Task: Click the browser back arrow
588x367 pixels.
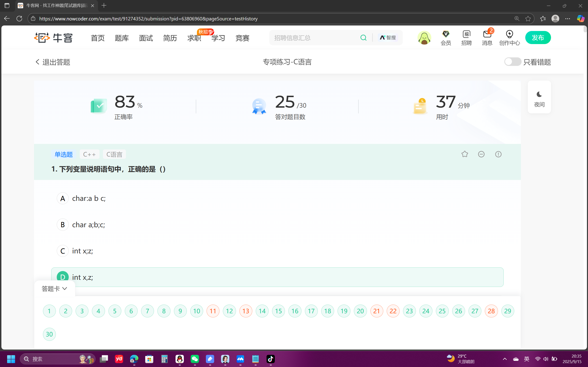Action: click(7, 18)
